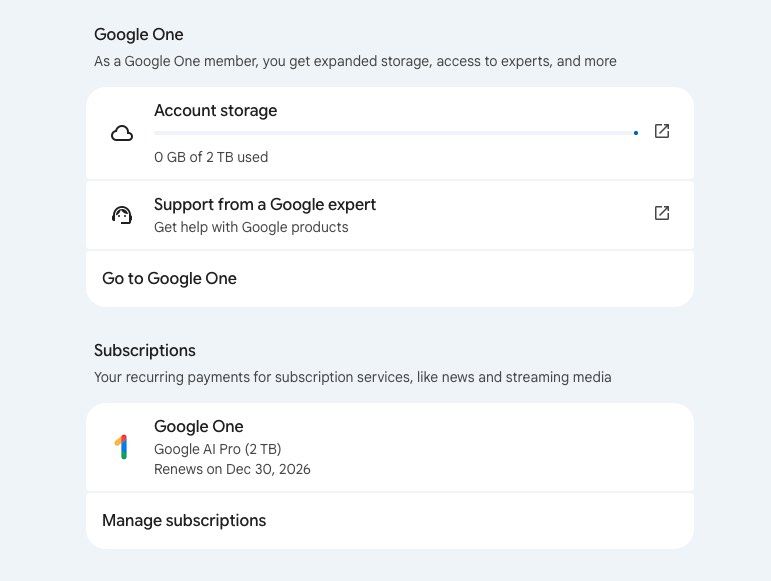Click the colorful Google One logo icon
Screen dimensions: 771x581
[121, 447]
